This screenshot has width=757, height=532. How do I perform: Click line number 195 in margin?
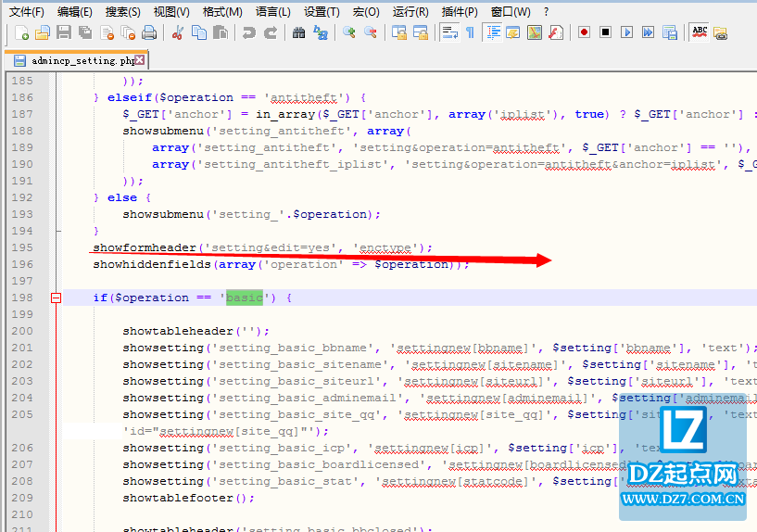pos(22,247)
